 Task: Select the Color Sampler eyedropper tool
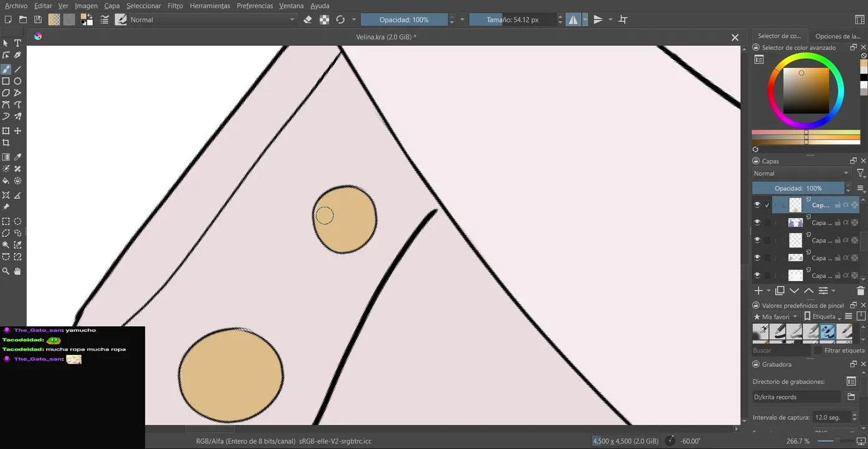point(17,157)
